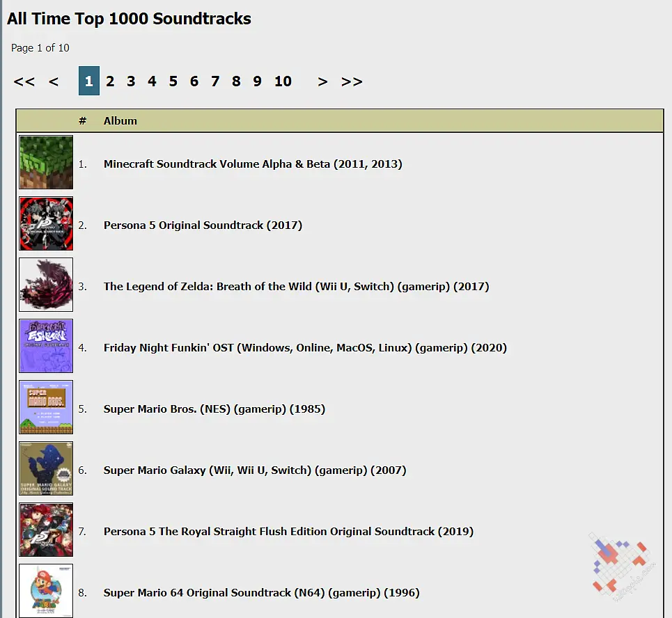Go to next page with > arrow
The height and width of the screenshot is (618, 672).
tap(322, 81)
